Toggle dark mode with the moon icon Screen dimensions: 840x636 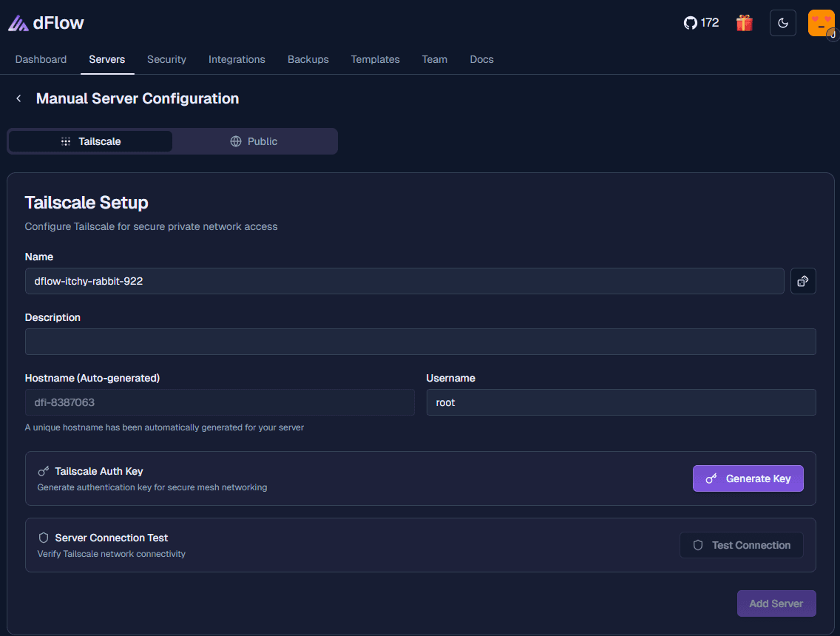[782, 22]
